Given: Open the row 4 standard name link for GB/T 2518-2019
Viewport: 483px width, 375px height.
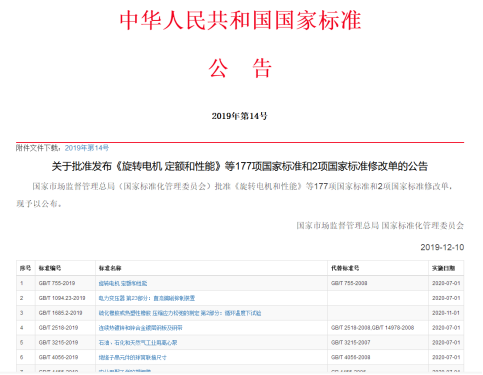Looking at the screenshot, I should (x=140, y=328).
